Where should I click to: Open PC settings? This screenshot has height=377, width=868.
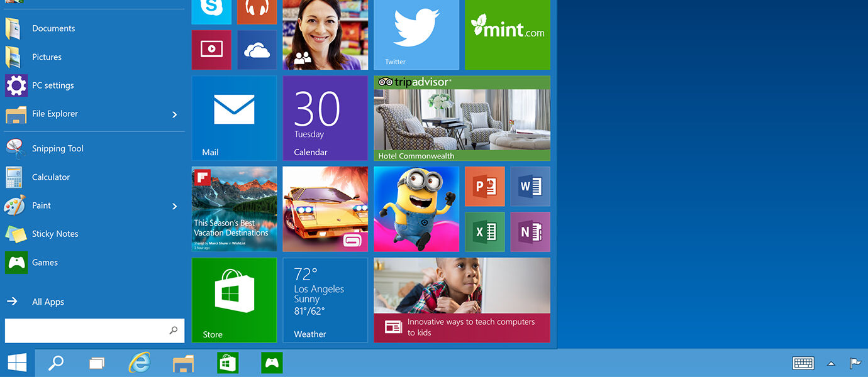(94, 85)
